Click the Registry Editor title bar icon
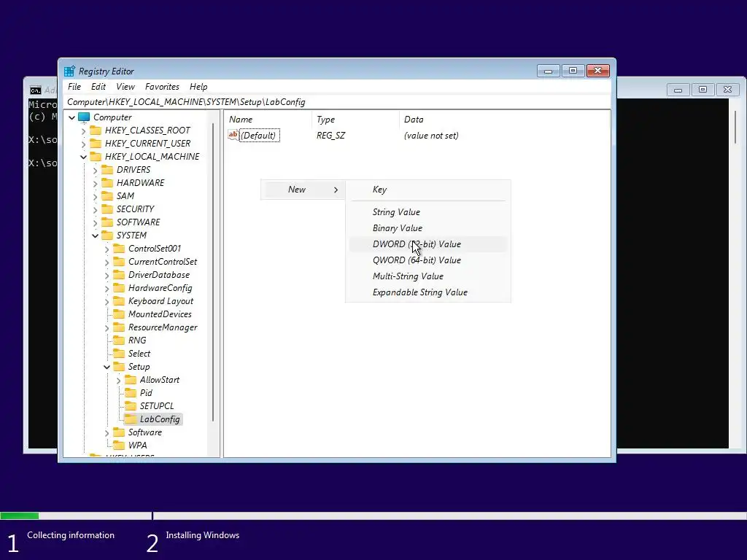 tap(69, 71)
